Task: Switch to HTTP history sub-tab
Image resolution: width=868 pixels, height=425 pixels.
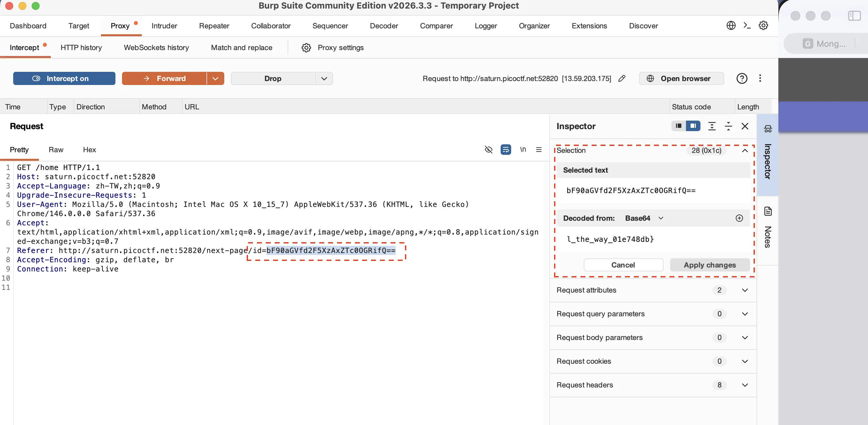Action: coord(81,48)
